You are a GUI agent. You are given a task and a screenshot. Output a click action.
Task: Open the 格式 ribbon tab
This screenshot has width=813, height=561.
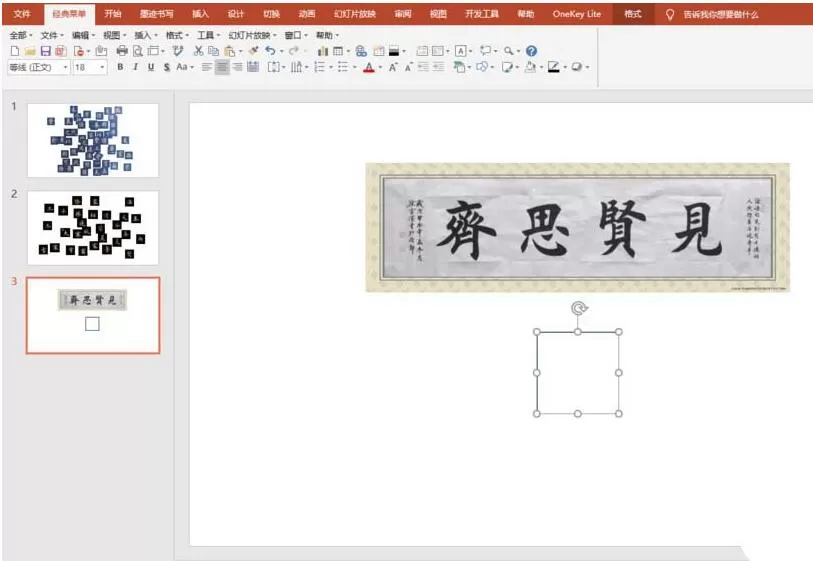pos(633,13)
